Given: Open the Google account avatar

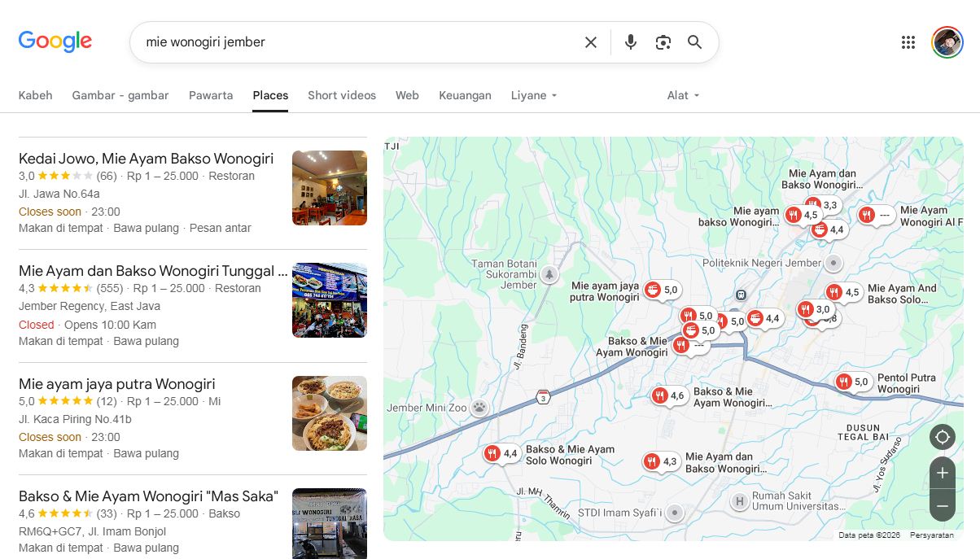Looking at the screenshot, I should pyautogui.click(x=947, y=42).
